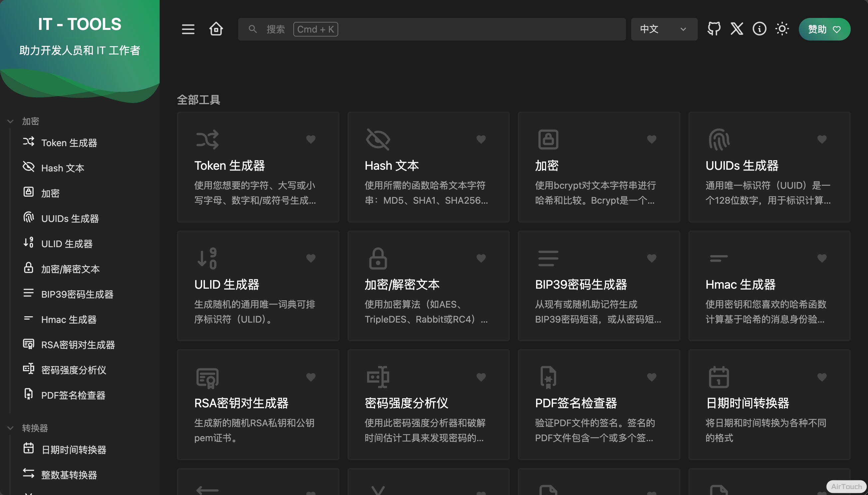868x495 pixels.
Task: Click the home icon in header
Action: pyautogui.click(x=216, y=29)
